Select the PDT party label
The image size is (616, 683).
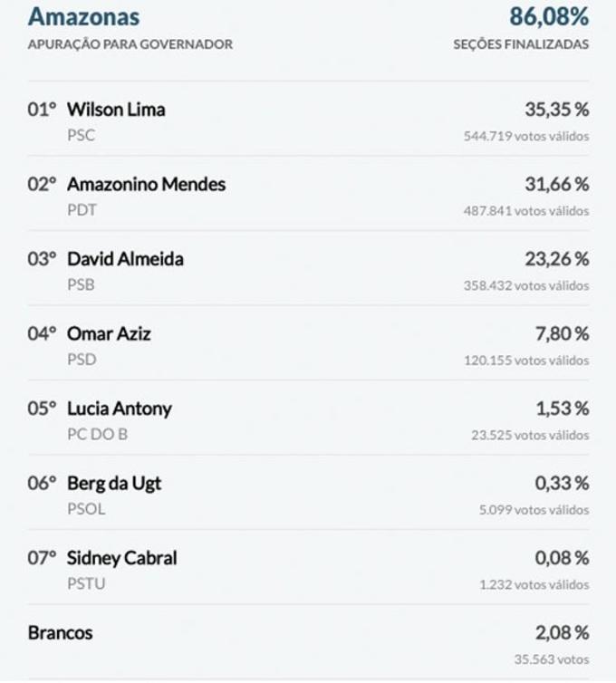(82, 210)
